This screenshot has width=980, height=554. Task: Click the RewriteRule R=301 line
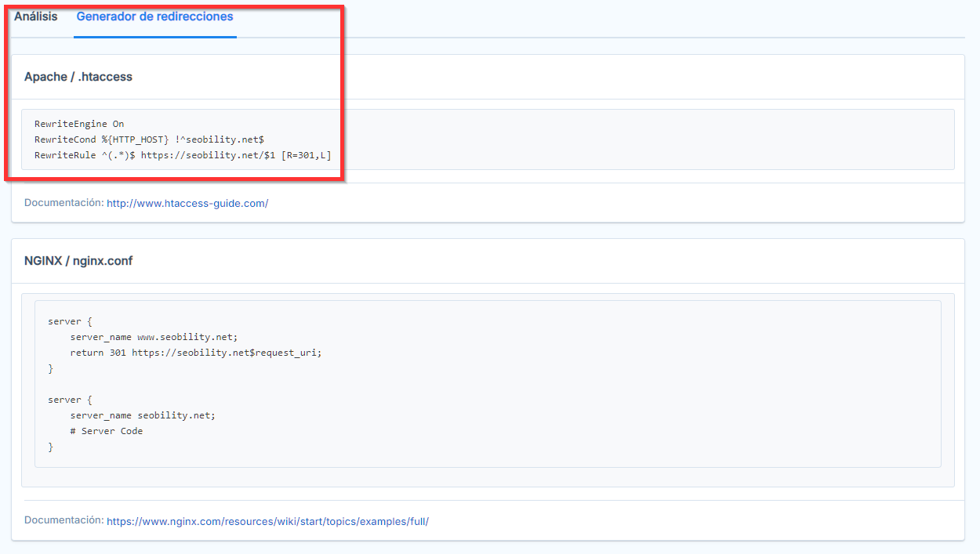click(x=183, y=155)
